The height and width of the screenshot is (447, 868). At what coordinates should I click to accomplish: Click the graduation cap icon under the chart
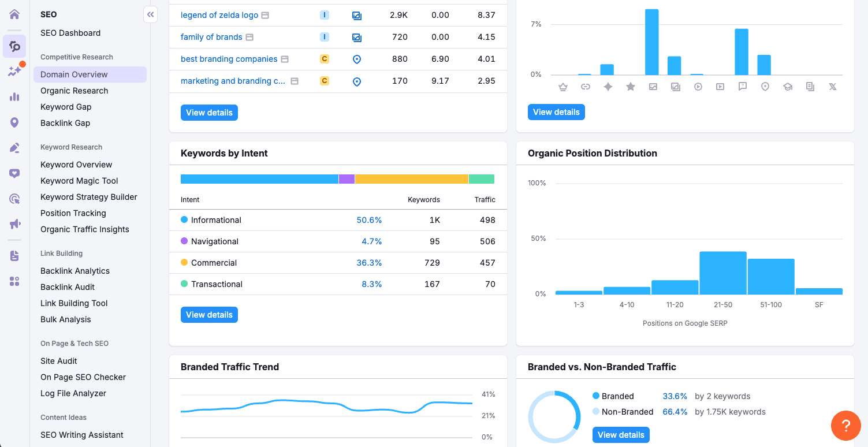787,87
